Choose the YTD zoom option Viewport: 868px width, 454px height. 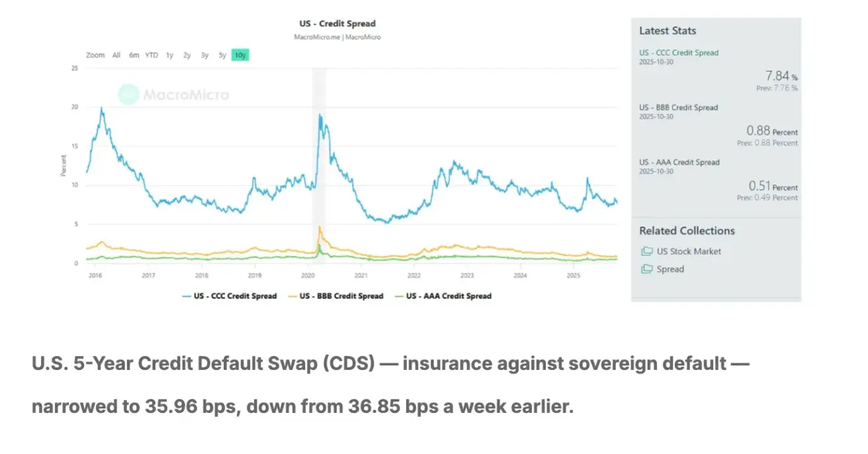[x=152, y=56]
